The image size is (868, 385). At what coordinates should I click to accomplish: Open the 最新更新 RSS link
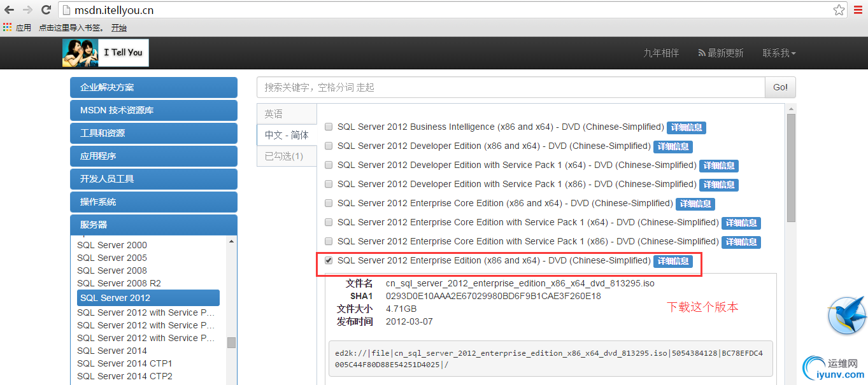point(721,53)
